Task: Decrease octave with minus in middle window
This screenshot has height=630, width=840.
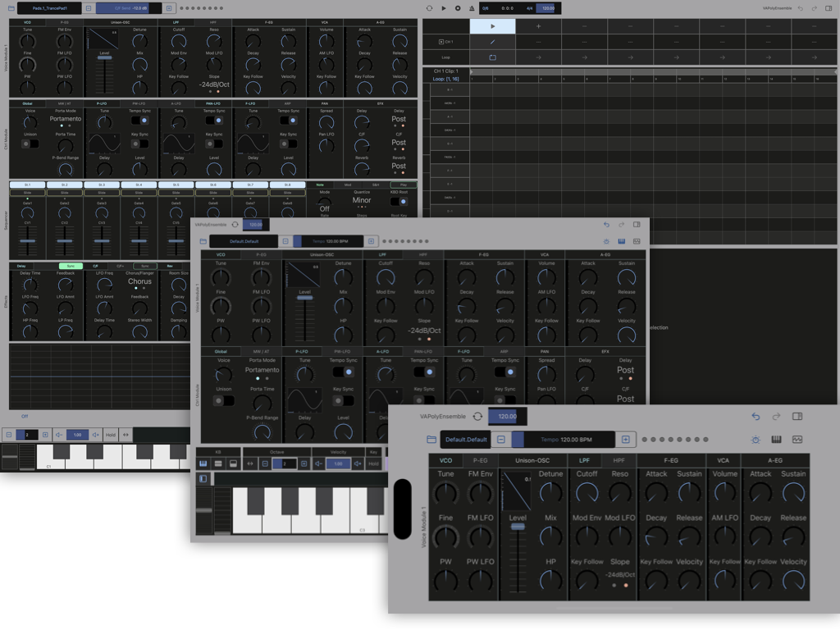Action: point(265,463)
